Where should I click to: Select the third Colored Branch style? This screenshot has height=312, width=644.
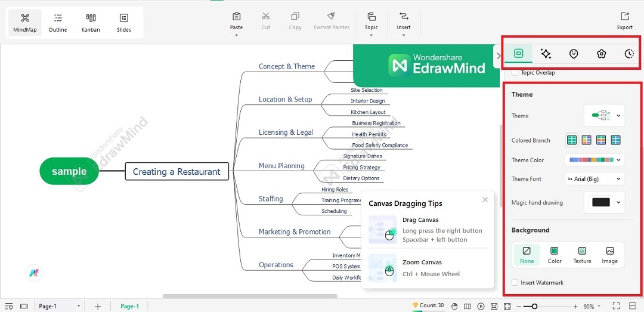coord(601,140)
